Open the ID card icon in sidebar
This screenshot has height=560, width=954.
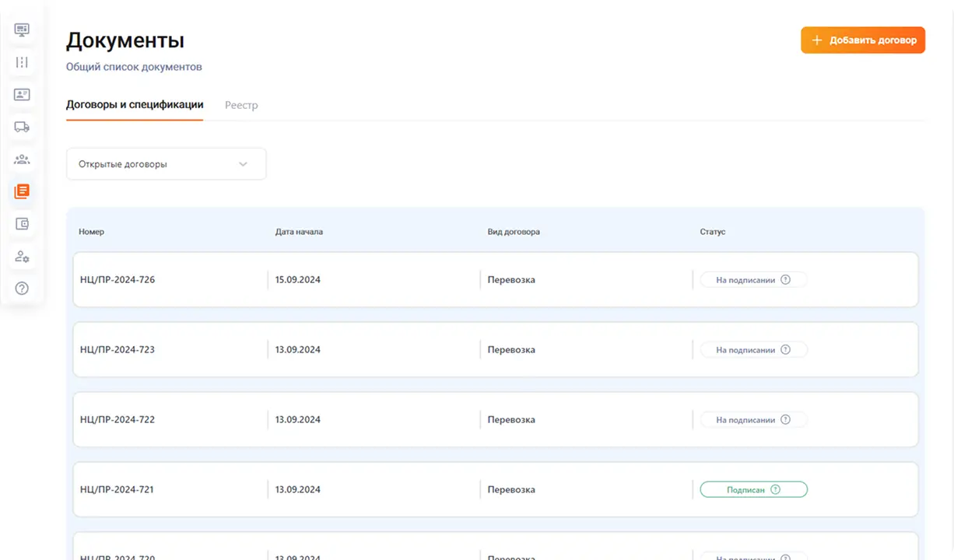22,94
